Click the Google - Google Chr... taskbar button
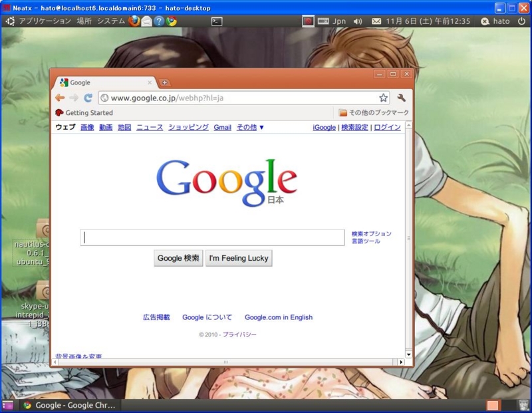The image size is (532, 413). tap(70, 405)
